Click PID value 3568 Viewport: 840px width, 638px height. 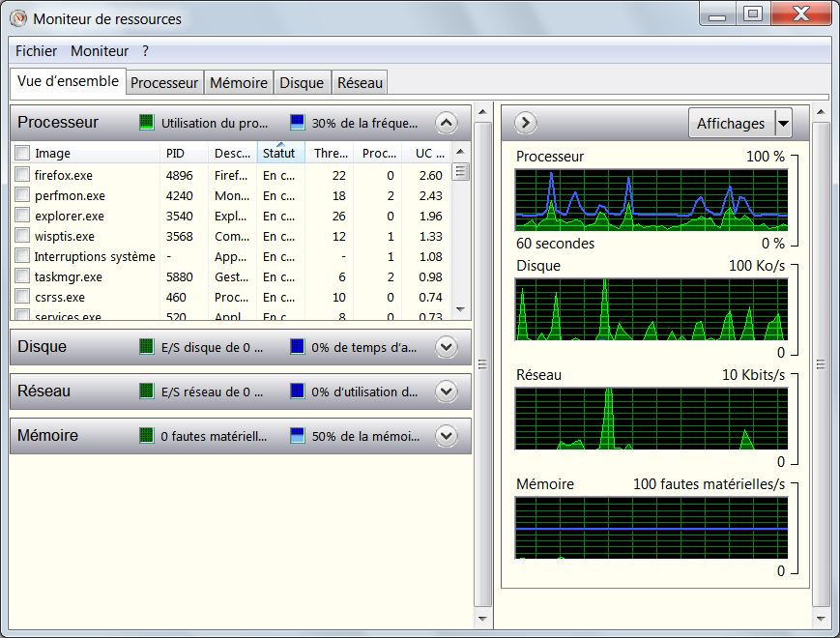(x=180, y=236)
